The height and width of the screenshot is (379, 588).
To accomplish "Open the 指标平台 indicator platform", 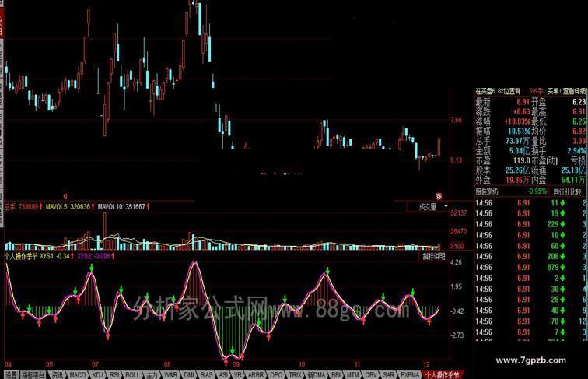I will click(x=33, y=375).
